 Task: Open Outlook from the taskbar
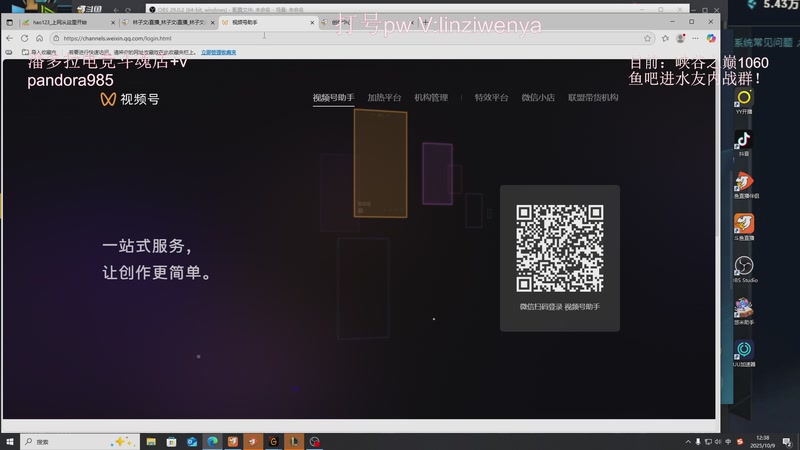[192, 441]
